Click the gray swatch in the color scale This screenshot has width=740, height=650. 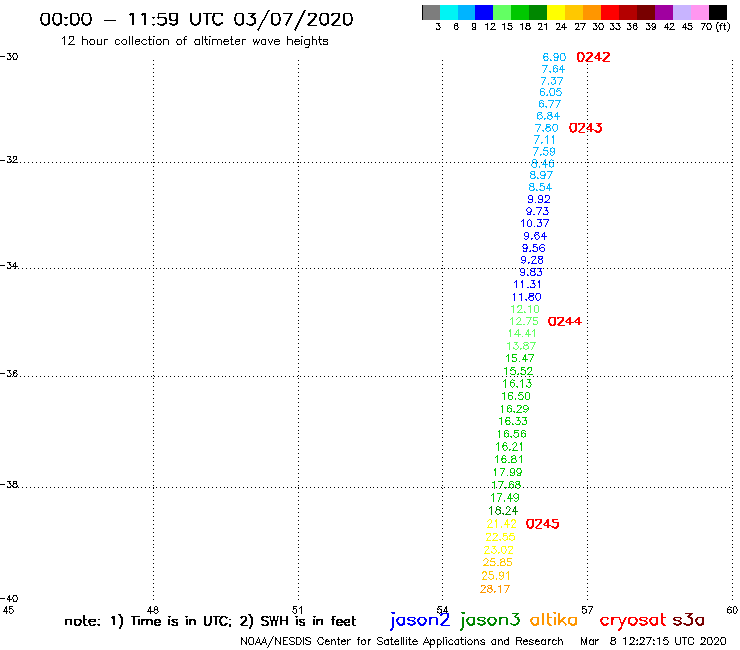431,12
